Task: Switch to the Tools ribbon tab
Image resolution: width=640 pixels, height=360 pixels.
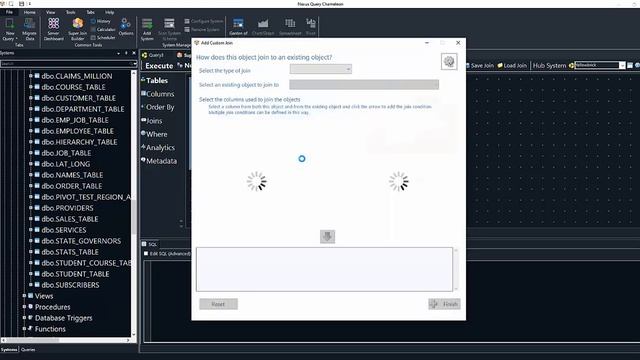Action: [x=71, y=12]
